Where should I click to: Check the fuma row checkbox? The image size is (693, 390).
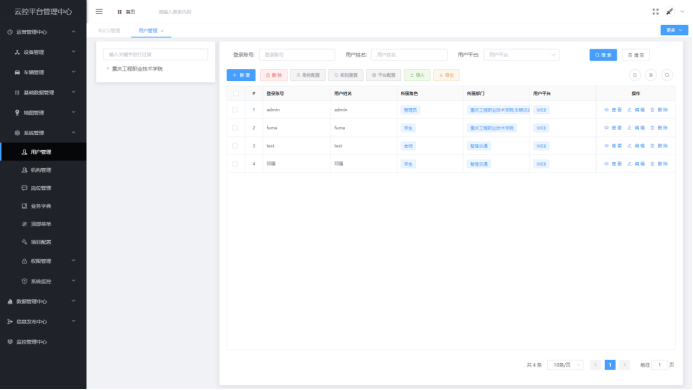[235, 128]
